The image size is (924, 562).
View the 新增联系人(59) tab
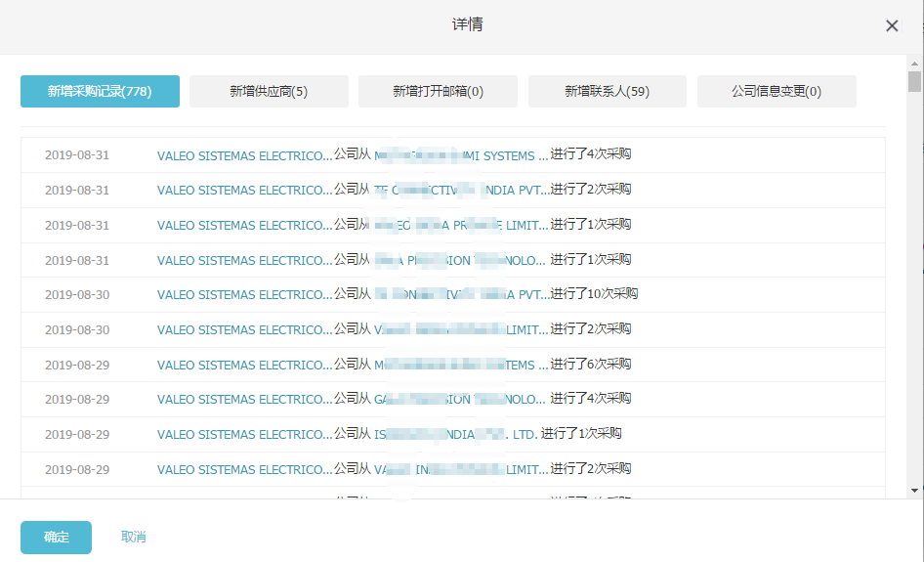pyautogui.click(x=607, y=91)
